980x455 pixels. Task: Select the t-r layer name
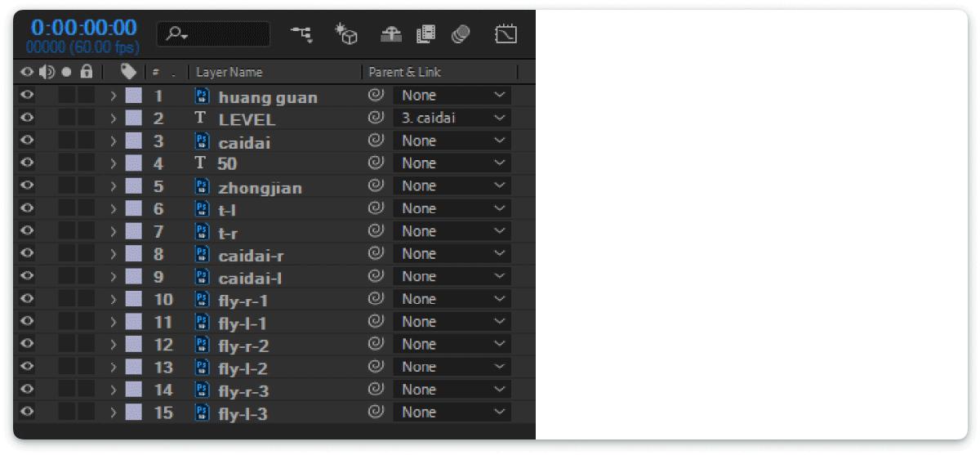228,234
